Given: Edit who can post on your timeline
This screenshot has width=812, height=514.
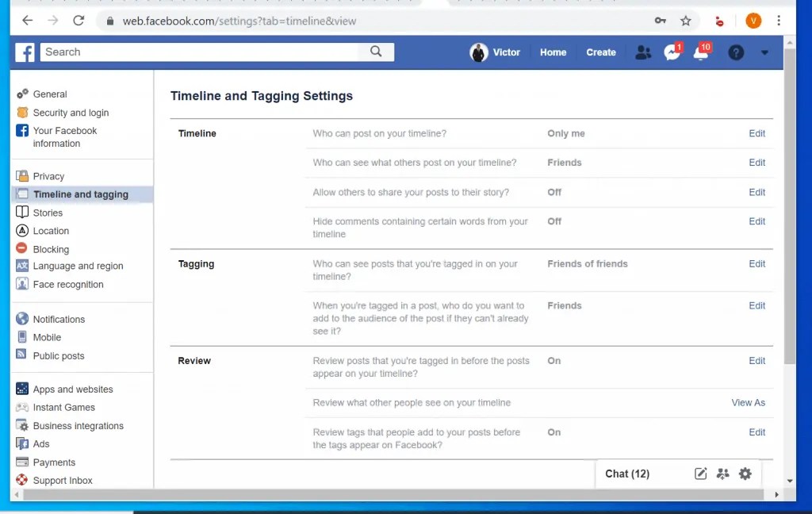Looking at the screenshot, I should coord(756,133).
